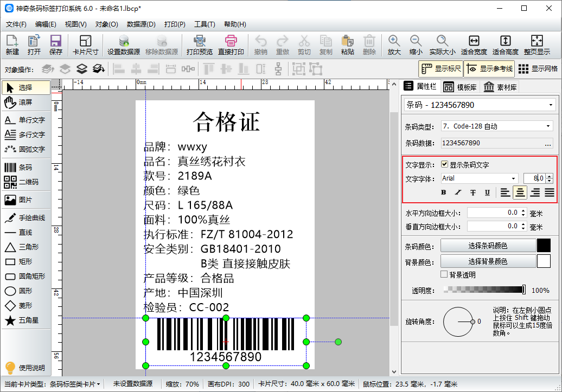Toggle 显示标尺 ruler display

tap(441, 69)
